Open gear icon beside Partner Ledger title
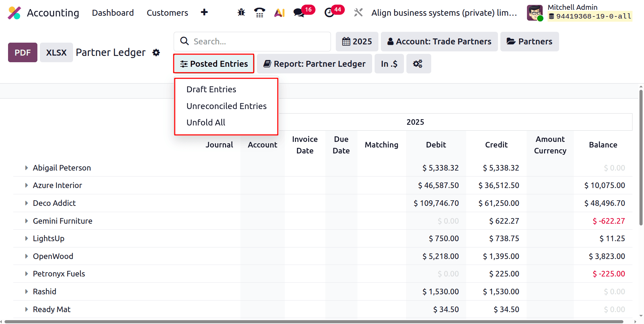This screenshot has height=324, width=644. 156,52
